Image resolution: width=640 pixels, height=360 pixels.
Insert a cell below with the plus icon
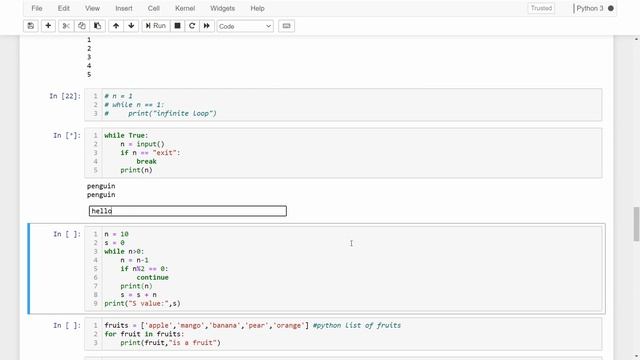pyautogui.click(x=48, y=26)
